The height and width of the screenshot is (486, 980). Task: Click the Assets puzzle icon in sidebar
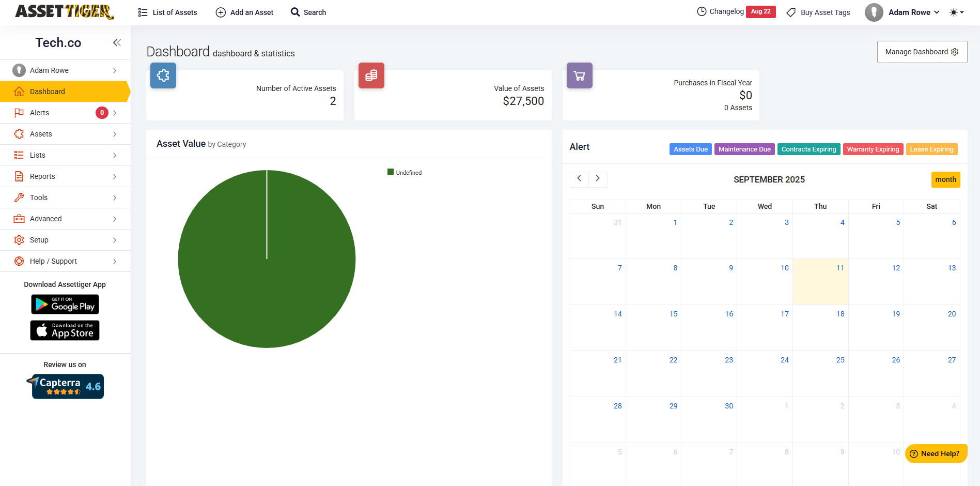(19, 134)
